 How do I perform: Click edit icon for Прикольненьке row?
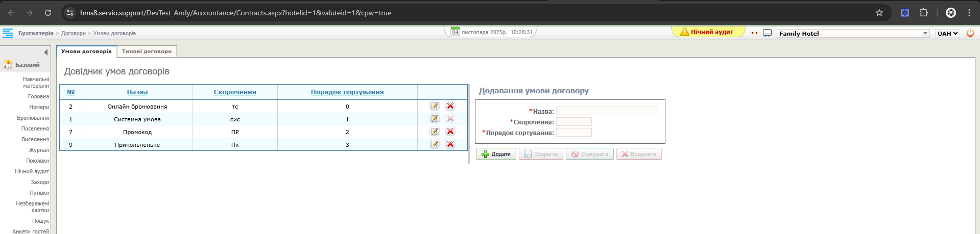(435, 144)
